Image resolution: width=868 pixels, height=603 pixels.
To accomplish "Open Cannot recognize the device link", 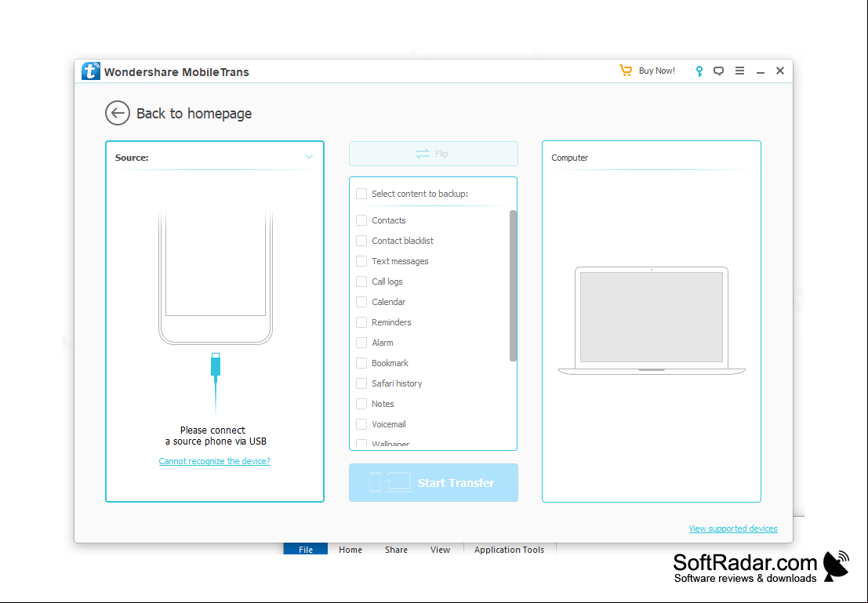I will coord(214,461).
